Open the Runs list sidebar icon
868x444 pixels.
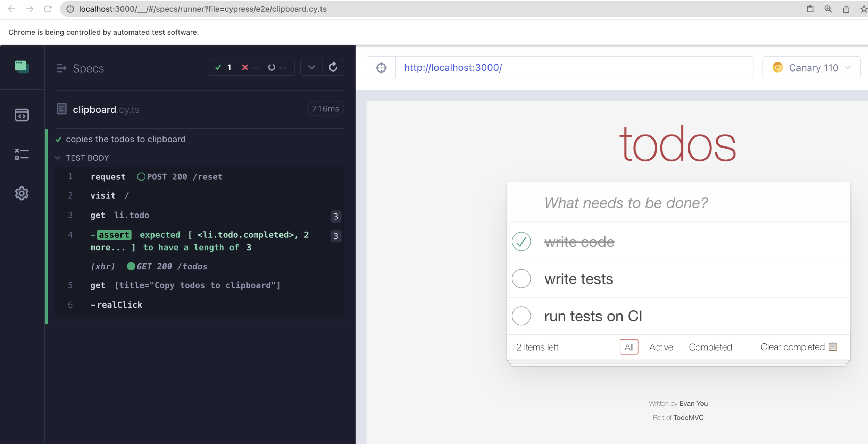point(22,154)
